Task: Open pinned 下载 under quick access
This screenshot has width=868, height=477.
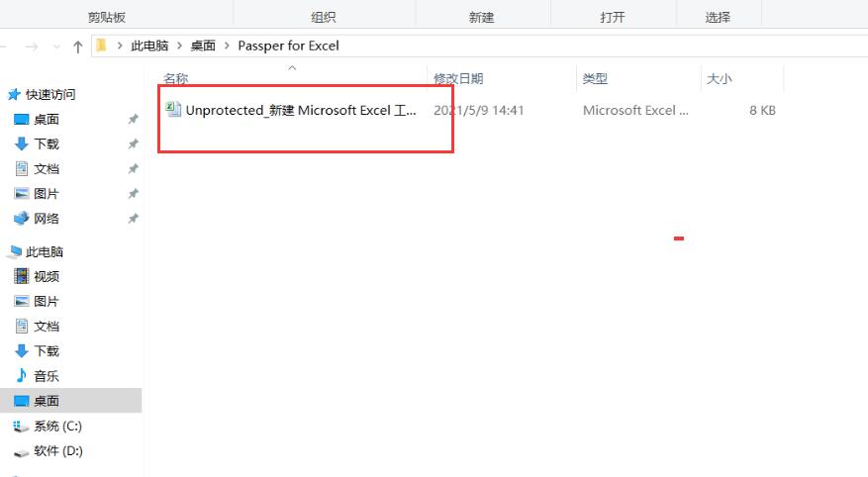Action: click(47, 143)
